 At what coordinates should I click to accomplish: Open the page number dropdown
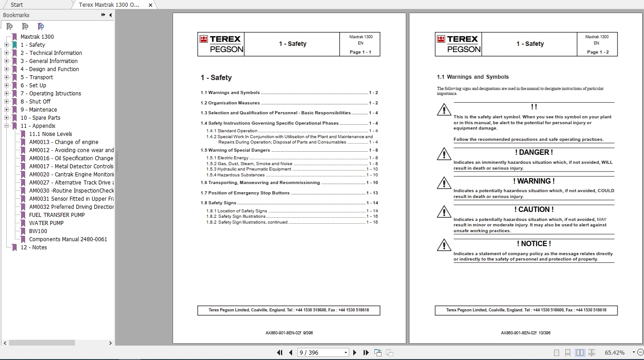(346, 353)
